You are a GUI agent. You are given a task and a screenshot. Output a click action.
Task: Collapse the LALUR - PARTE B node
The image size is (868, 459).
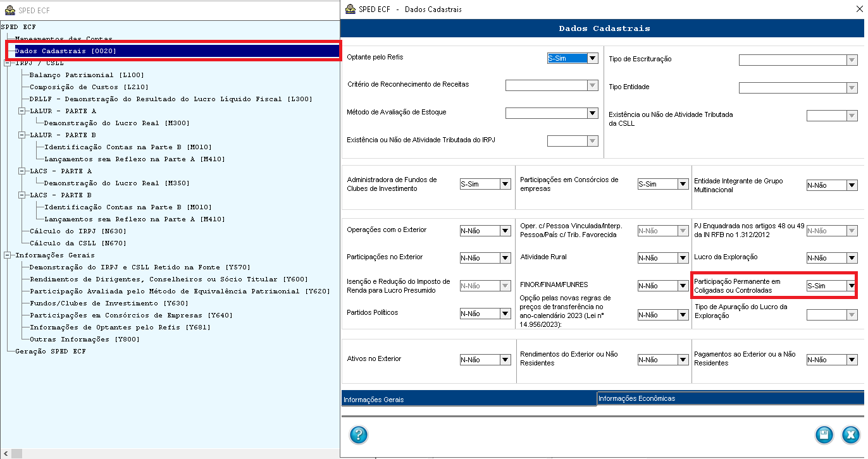(21, 135)
